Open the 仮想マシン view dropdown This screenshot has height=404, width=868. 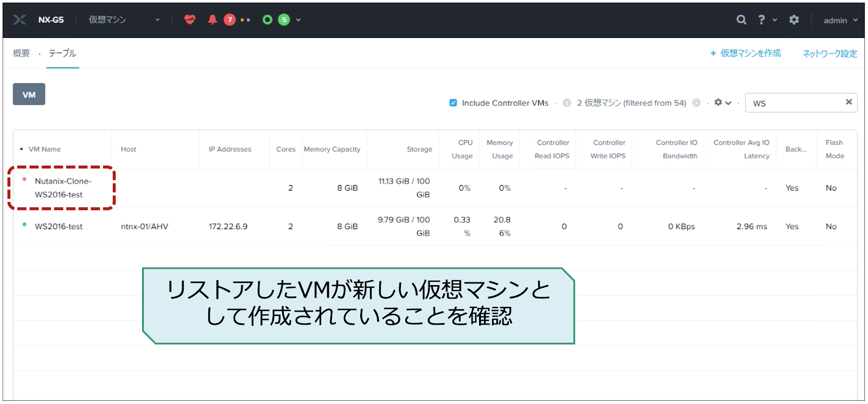(x=124, y=20)
